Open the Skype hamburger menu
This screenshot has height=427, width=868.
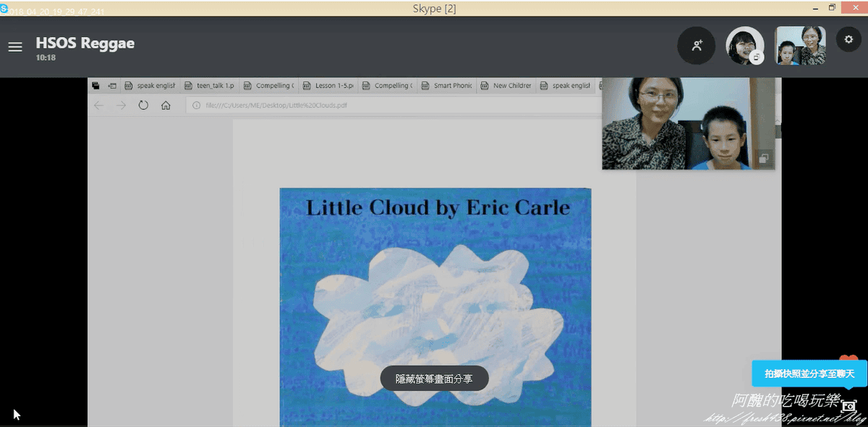tap(15, 47)
